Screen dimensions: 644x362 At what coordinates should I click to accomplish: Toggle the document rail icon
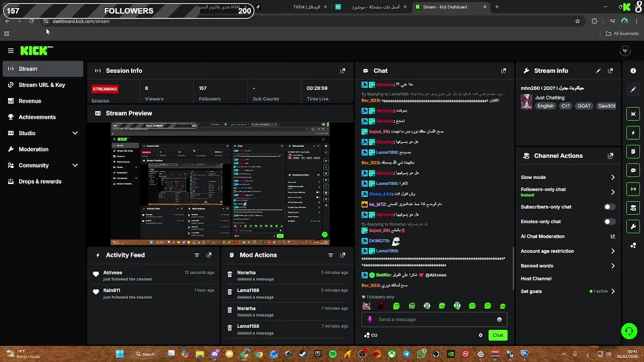click(633, 151)
